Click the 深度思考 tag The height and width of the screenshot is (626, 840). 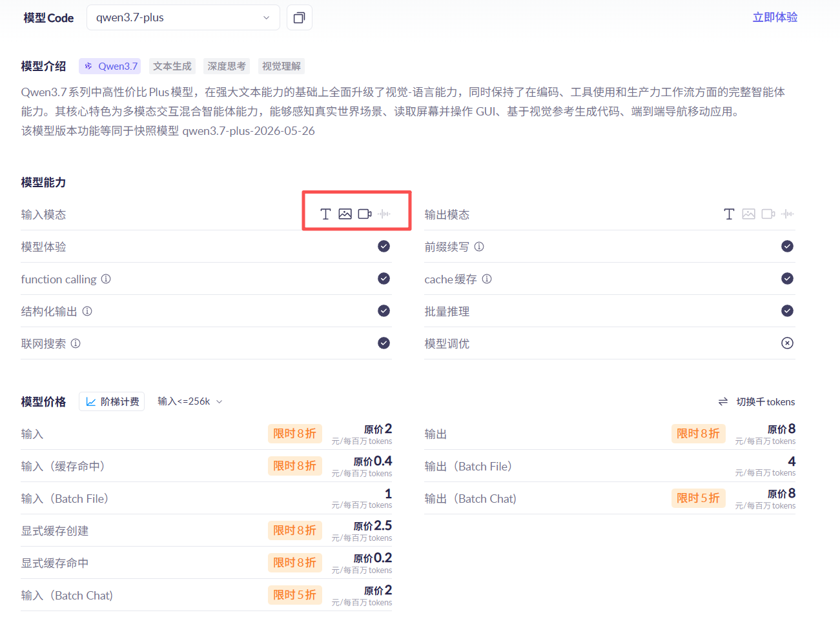(227, 66)
